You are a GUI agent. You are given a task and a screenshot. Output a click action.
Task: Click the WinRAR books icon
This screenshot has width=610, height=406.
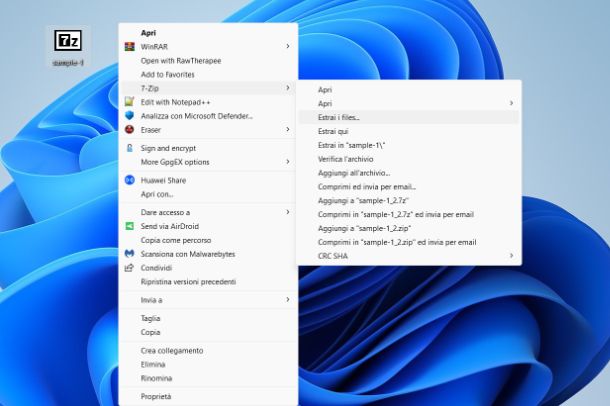(x=130, y=47)
